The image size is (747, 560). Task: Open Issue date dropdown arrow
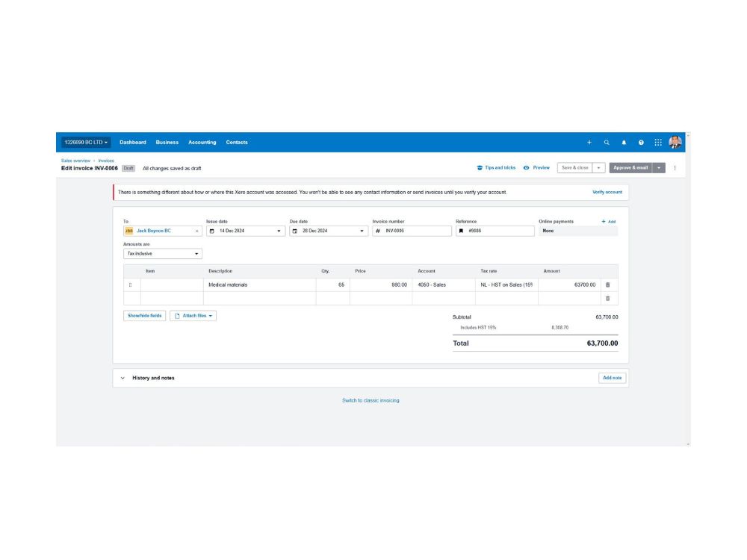(x=279, y=231)
